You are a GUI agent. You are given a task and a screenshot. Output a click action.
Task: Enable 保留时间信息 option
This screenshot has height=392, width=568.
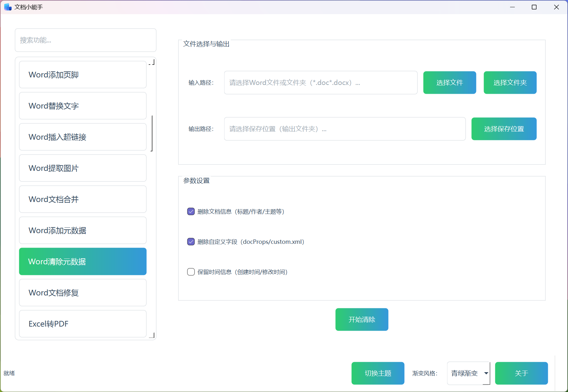[191, 272]
